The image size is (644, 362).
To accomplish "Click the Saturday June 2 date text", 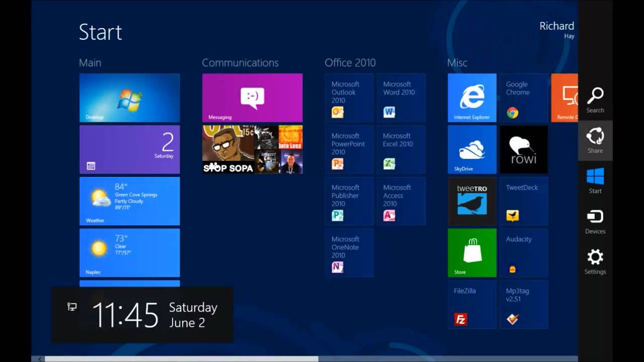I will click(x=193, y=315).
